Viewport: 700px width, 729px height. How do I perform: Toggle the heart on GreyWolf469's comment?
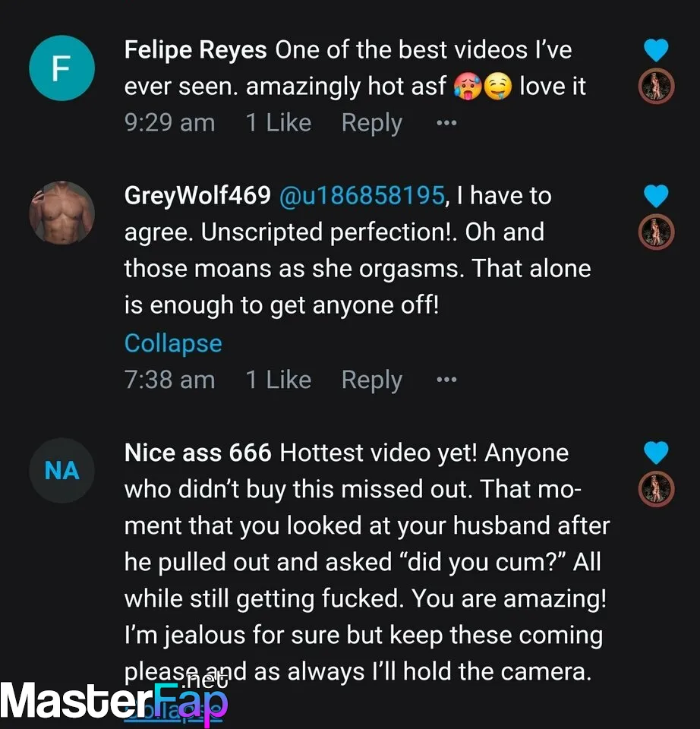pyautogui.click(x=655, y=197)
